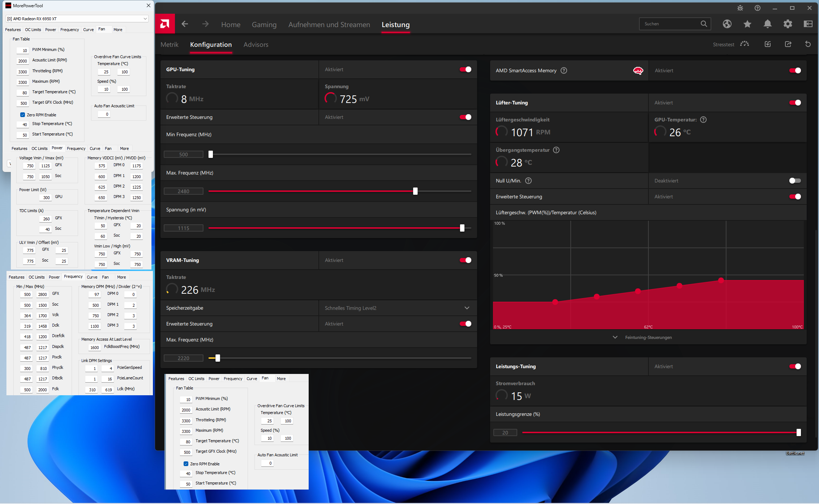Switch to the Gaming tab

[264, 25]
